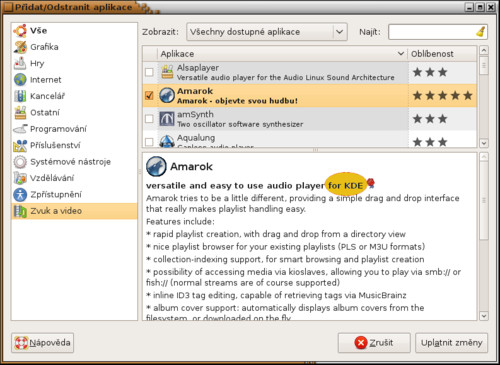Image resolution: width=500 pixels, height=365 pixels.
Task: Select the Zpřístupnění category
Action: click(74, 194)
